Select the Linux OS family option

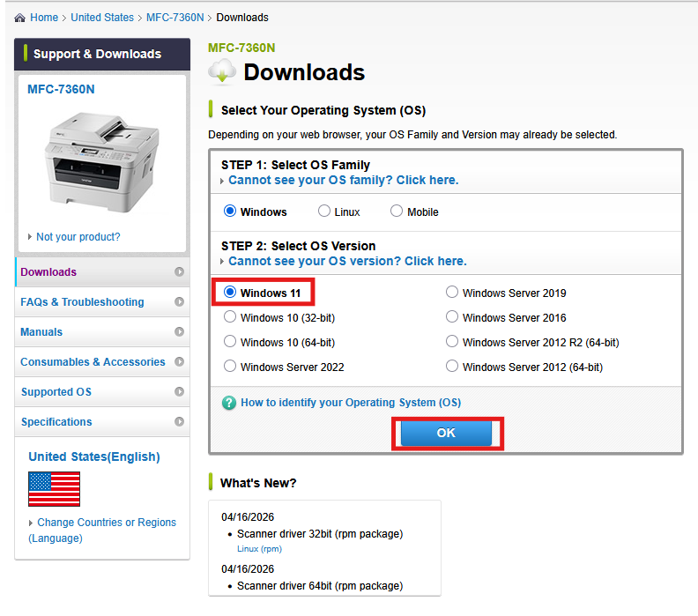pos(324,211)
